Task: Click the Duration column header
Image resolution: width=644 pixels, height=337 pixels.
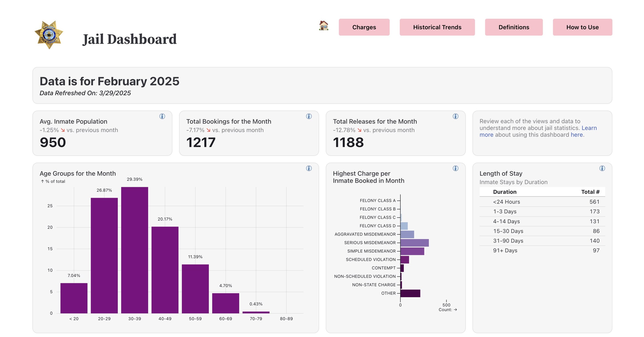Action: click(504, 192)
